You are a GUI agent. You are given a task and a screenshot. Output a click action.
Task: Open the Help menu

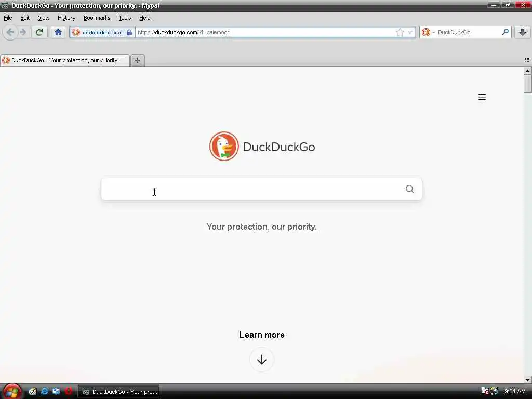click(144, 18)
